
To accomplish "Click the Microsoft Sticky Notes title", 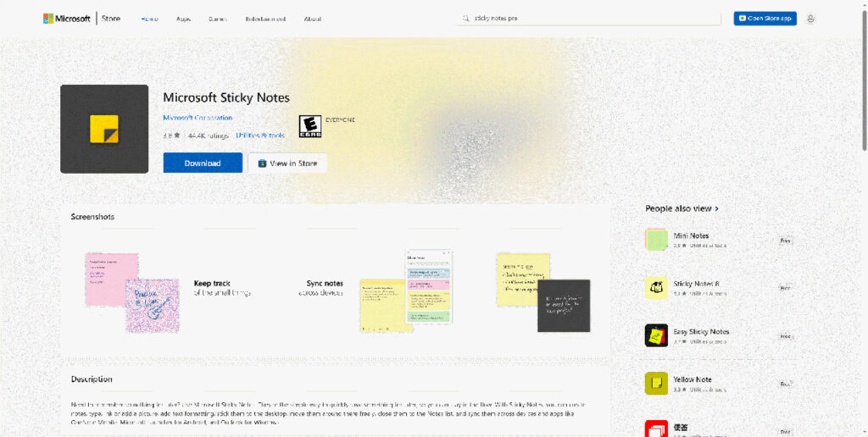I will point(225,98).
